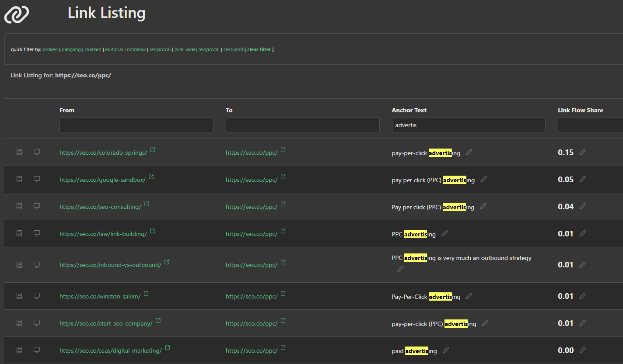This screenshot has height=364, width=623.
Task: Focus the From filter input field
Action: click(136, 125)
